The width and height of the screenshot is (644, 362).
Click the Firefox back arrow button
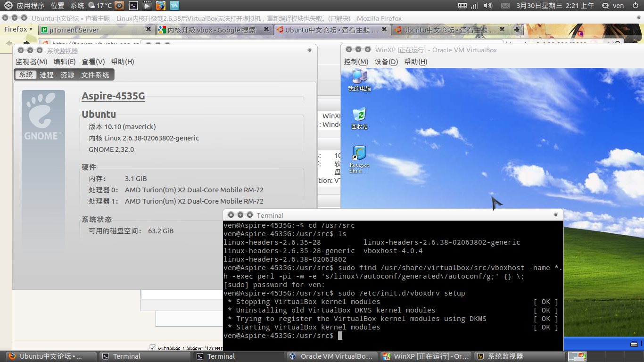[x=9, y=43]
